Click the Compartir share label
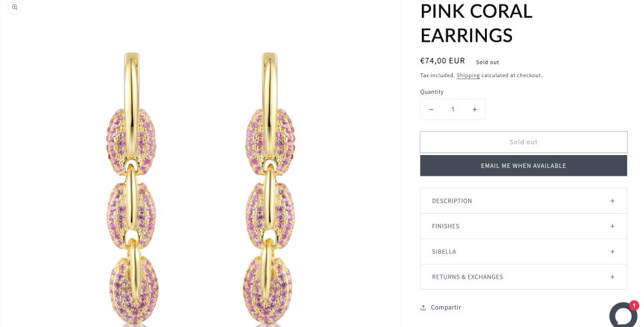Image resolution: width=644 pixels, height=327 pixels. (x=446, y=308)
